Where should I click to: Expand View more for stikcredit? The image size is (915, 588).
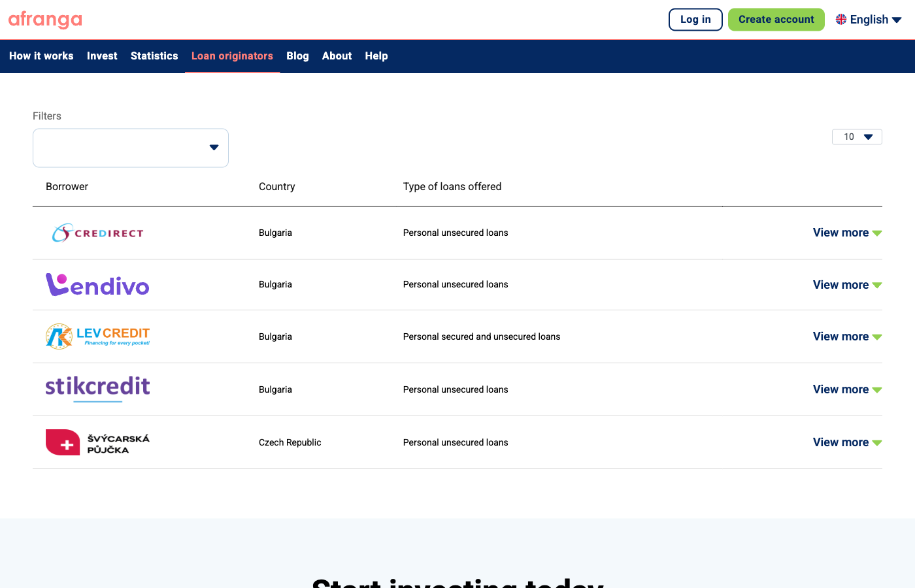[847, 389]
